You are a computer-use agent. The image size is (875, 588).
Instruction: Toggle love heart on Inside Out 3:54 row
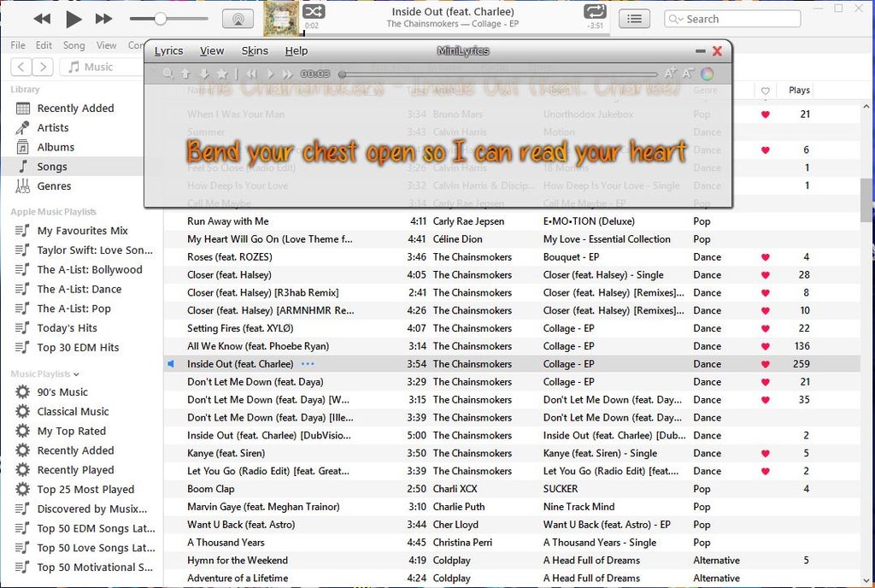[x=765, y=364]
